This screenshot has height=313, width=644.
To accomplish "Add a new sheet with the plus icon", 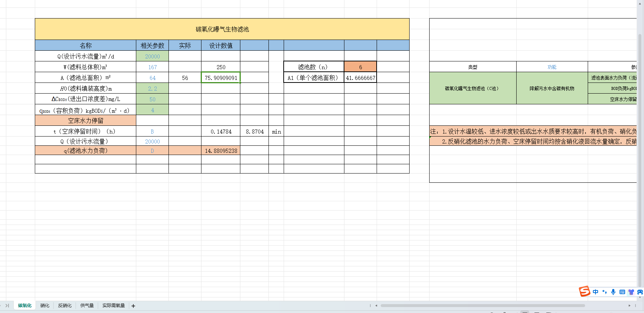I will [133, 306].
